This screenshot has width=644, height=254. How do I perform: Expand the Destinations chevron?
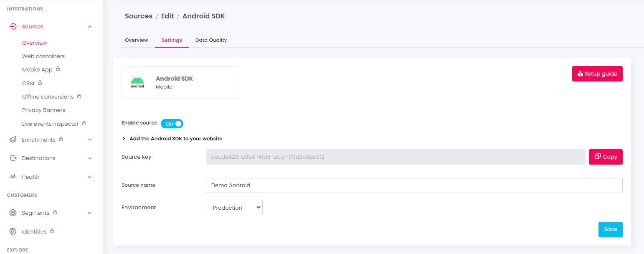click(90, 158)
